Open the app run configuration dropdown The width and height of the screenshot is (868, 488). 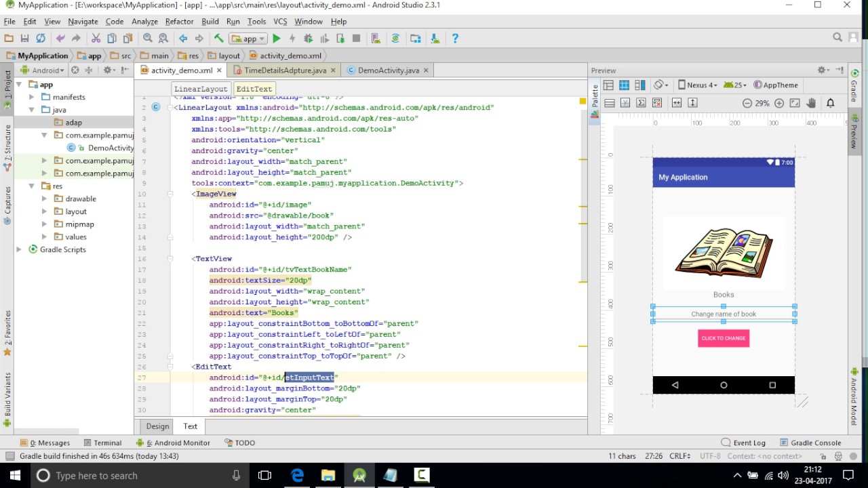coord(248,39)
